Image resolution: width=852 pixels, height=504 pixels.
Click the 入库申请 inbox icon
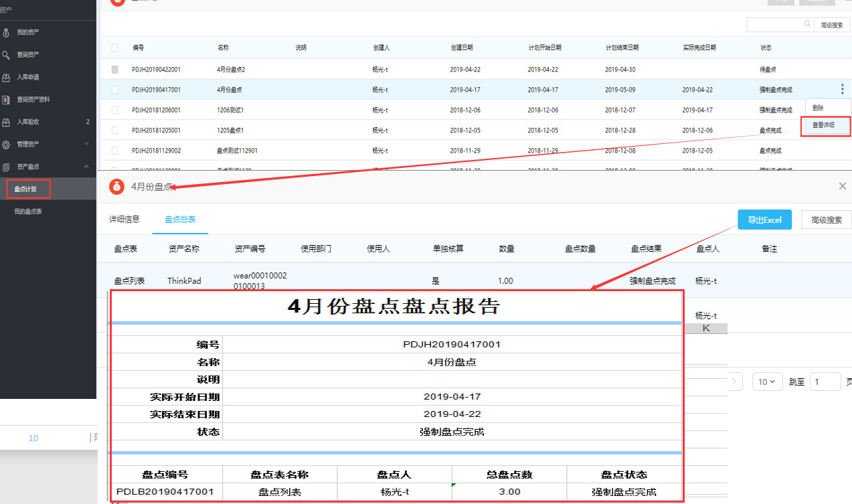tap(6, 78)
